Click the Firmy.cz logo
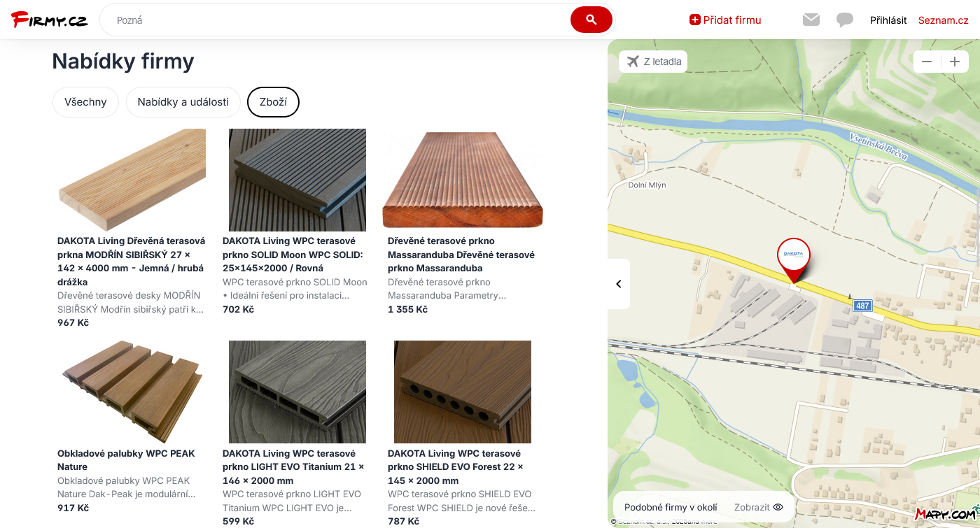 click(50, 20)
